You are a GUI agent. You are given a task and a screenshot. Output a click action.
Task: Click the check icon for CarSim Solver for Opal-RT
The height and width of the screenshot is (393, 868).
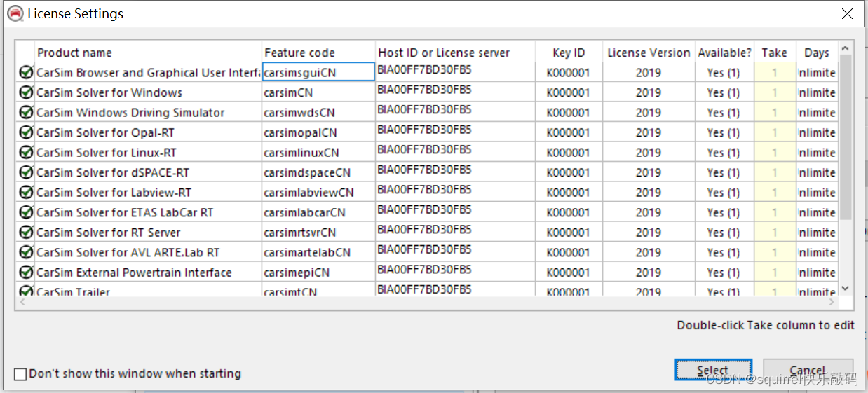tap(26, 132)
